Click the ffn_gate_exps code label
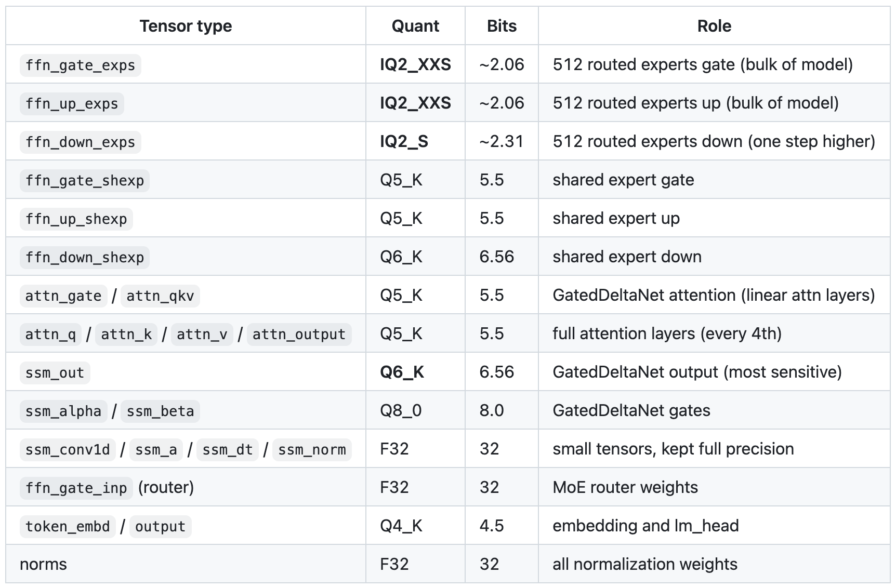The width and height of the screenshot is (896, 588). [x=80, y=65]
